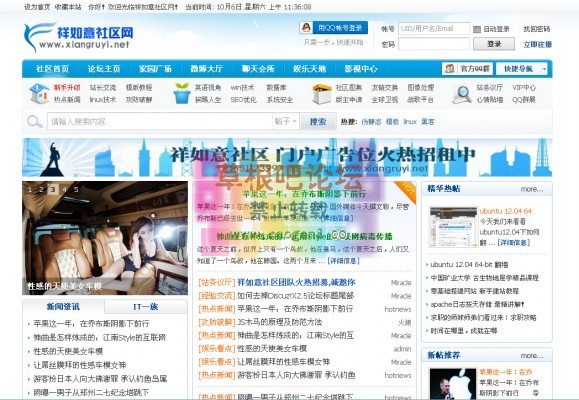
Task: Click the ubuntu 12.04 64 post thumbnail
Action: (x=453, y=227)
